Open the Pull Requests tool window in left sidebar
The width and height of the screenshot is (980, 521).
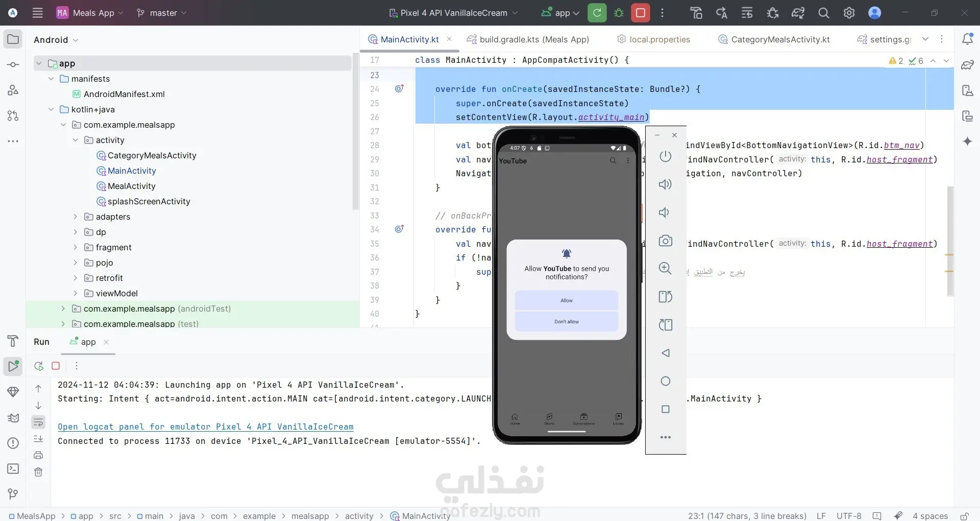coord(13,116)
